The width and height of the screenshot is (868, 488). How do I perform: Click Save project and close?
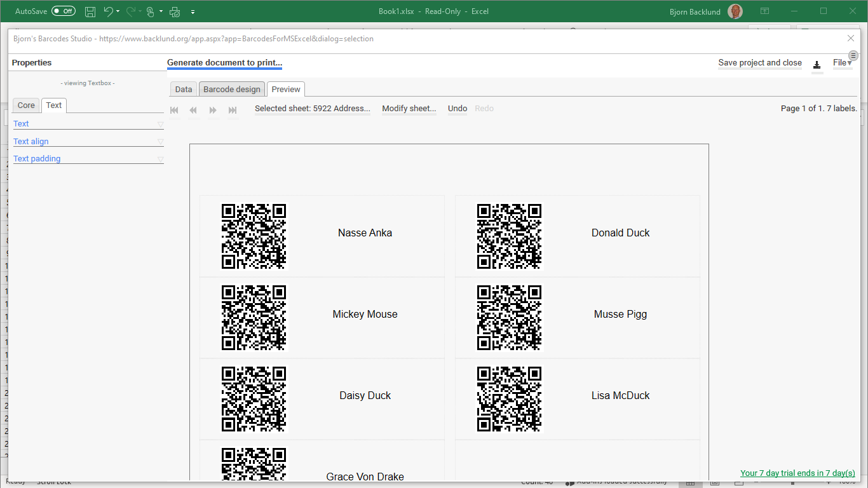point(760,63)
